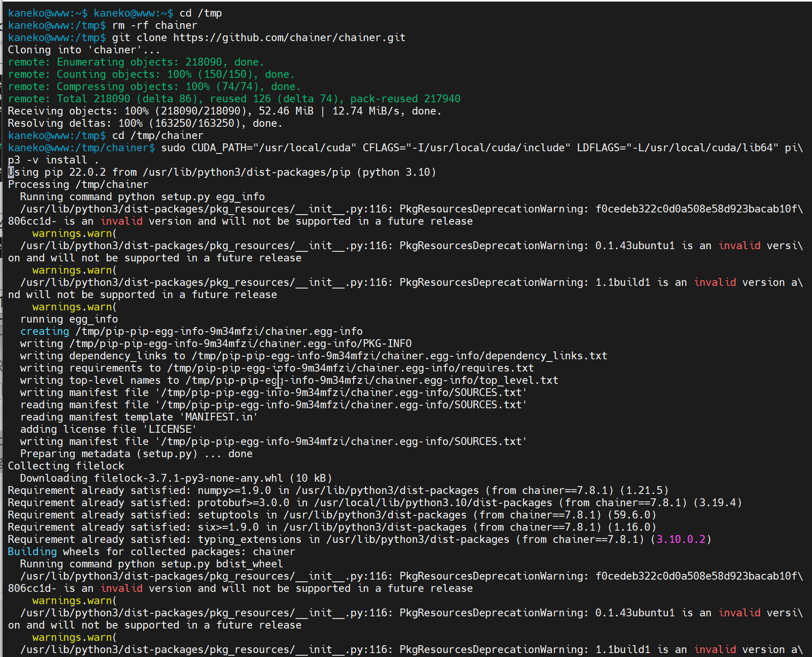
Task: Click the requires.txt path line
Action: (x=277, y=368)
